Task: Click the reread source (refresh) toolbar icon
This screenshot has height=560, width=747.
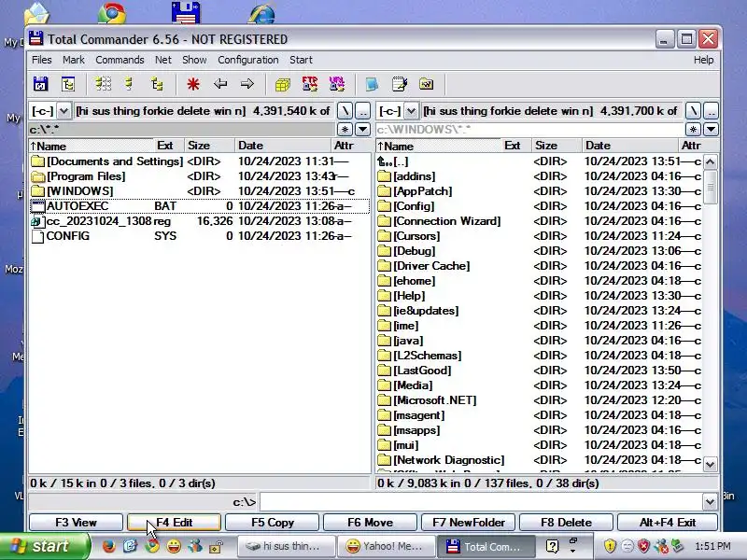Action: 40,84
